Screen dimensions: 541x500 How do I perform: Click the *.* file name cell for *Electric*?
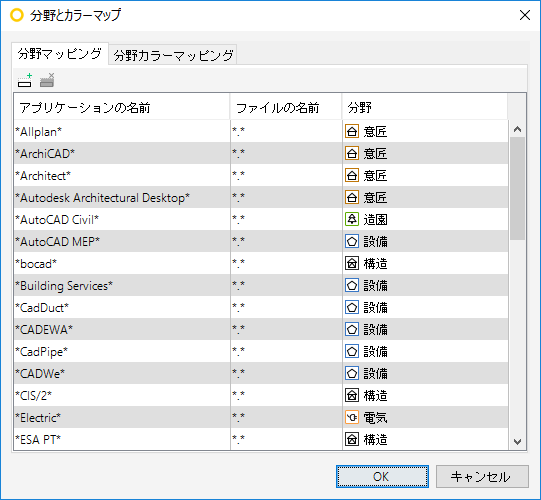click(x=286, y=418)
